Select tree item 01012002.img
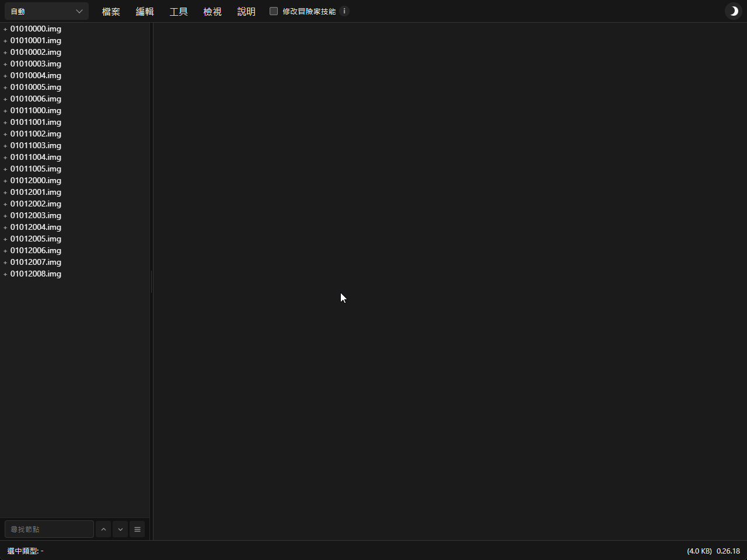This screenshot has width=747, height=560. 36,204
